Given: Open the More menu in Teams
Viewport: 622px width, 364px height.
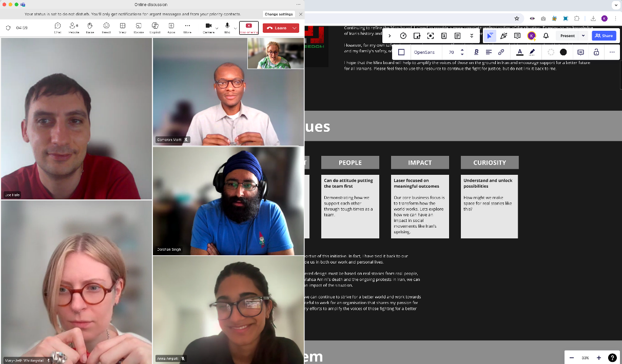Looking at the screenshot, I should click(x=187, y=28).
